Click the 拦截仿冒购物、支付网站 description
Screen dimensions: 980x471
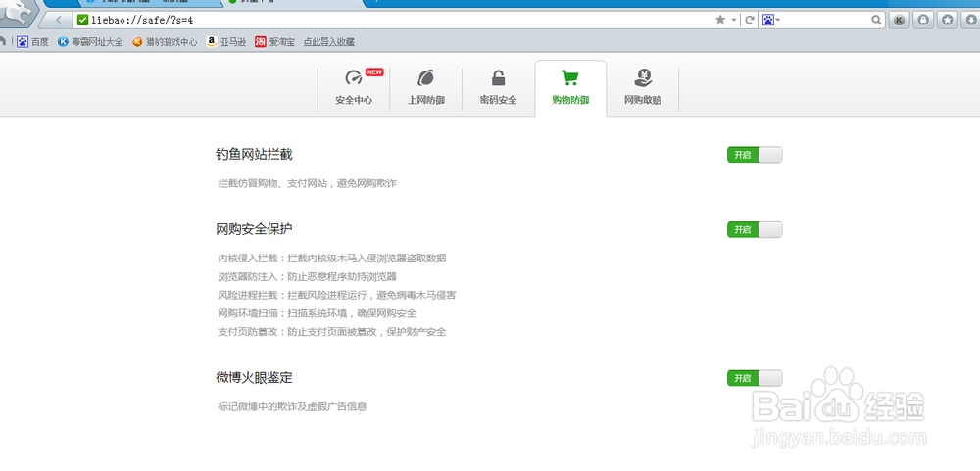[x=307, y=184]
